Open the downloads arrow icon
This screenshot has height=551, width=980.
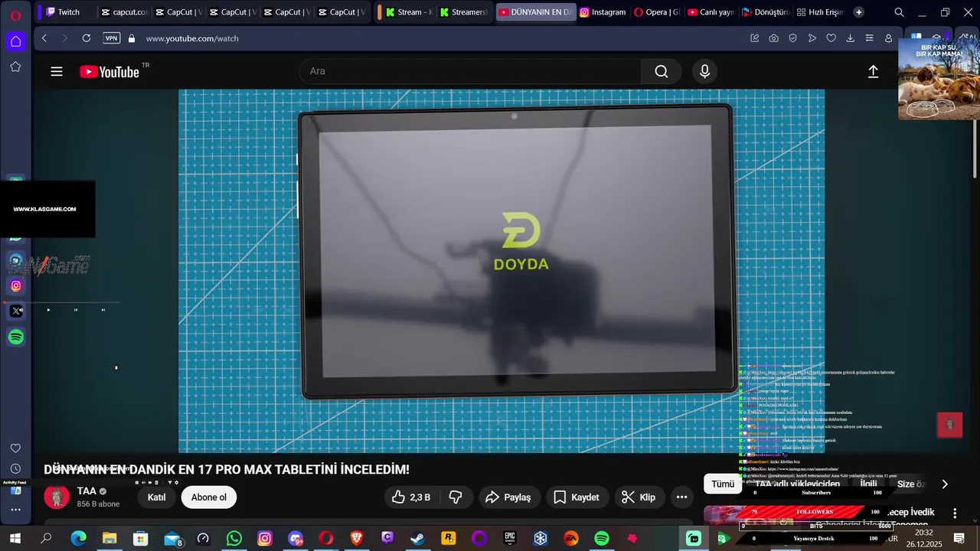(850, 38)
